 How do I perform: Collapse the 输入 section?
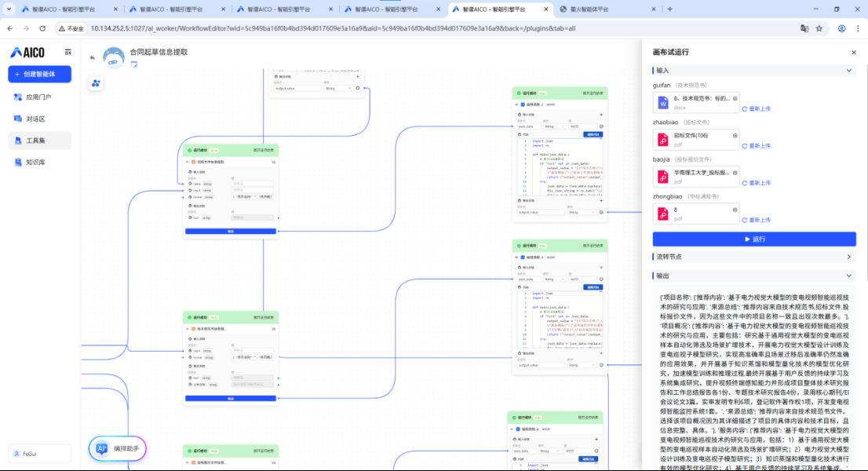click(849, 71)
